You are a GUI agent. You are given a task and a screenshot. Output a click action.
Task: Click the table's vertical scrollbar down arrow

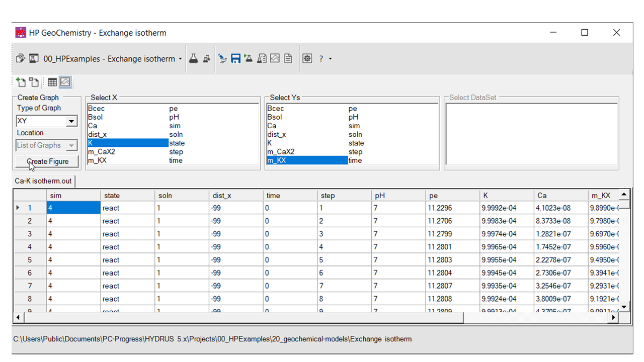point(624,307)
